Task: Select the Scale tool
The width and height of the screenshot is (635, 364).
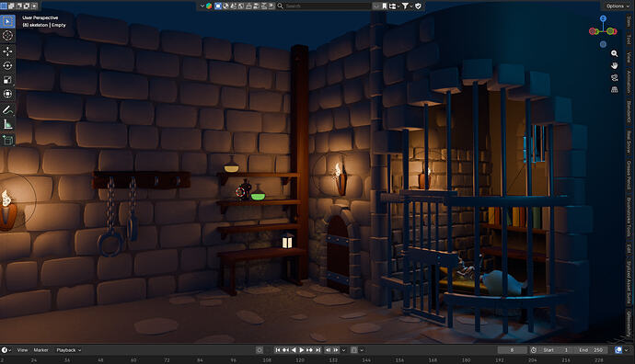Action: [7, 80]
